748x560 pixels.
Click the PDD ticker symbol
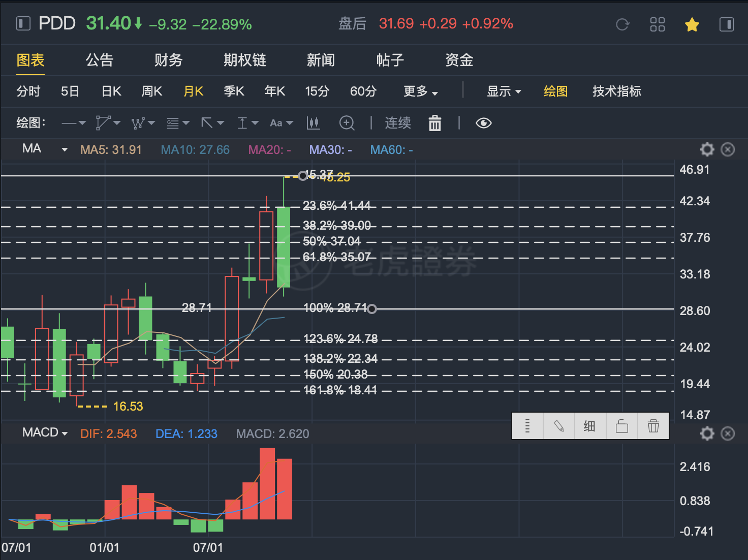tap(57, 23)
